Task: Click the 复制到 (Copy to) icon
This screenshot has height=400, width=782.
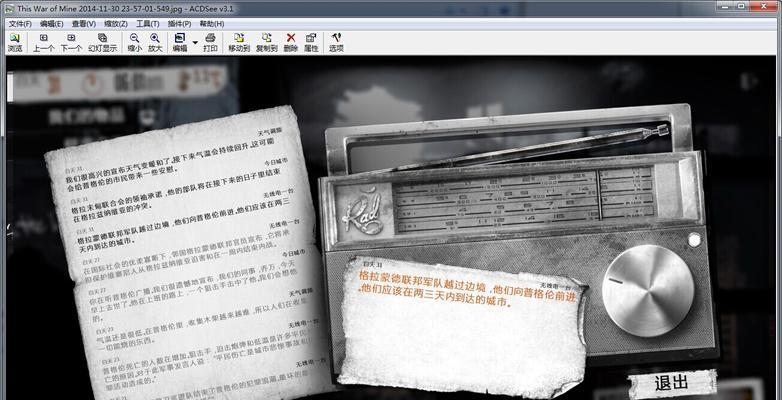Action: 267,43
